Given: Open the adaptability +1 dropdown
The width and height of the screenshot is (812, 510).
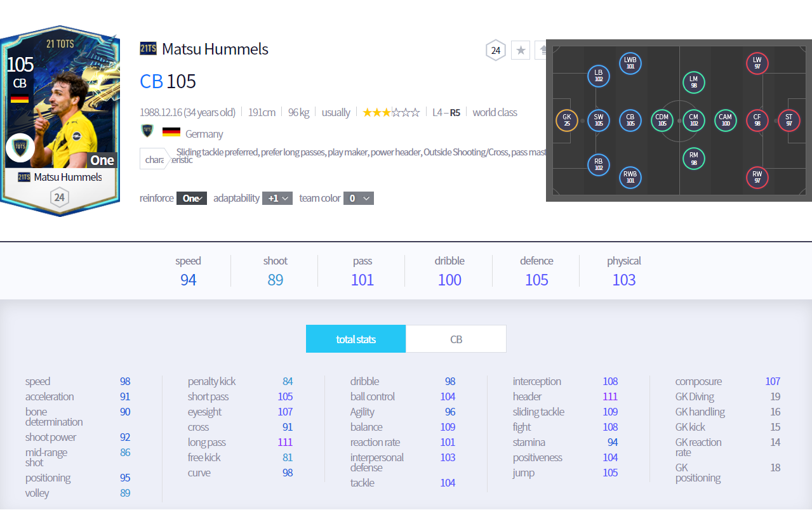Looking at the screenshot, I should click(278, 199).
